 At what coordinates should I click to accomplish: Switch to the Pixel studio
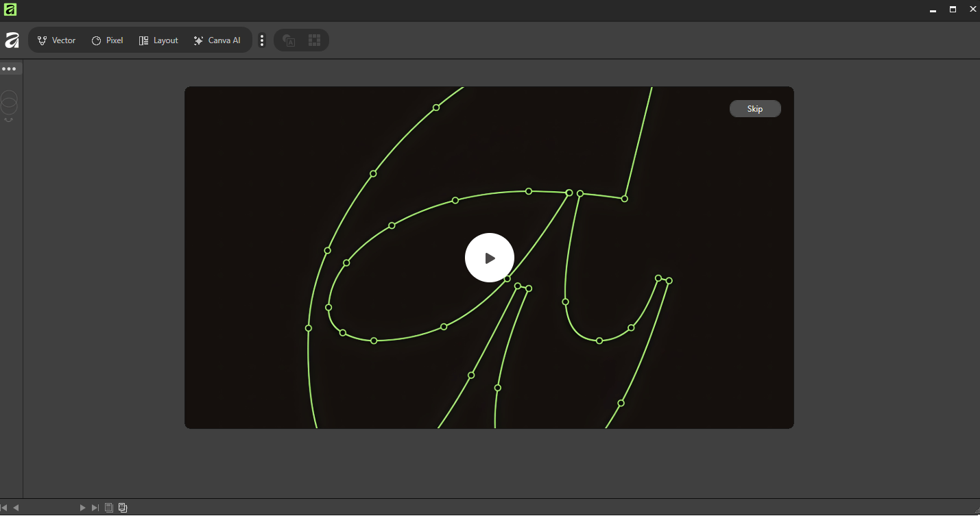107,40
